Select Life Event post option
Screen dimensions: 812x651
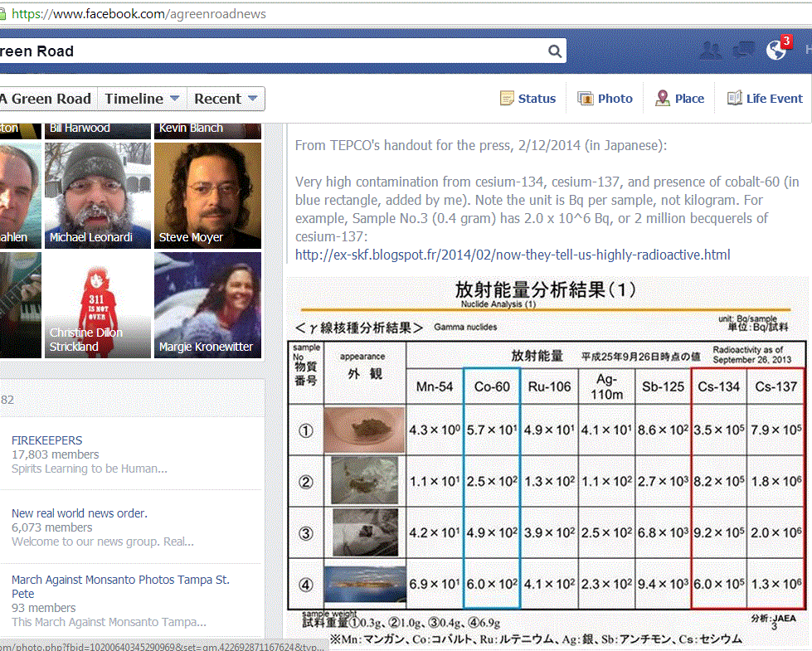tap(765, 99)
